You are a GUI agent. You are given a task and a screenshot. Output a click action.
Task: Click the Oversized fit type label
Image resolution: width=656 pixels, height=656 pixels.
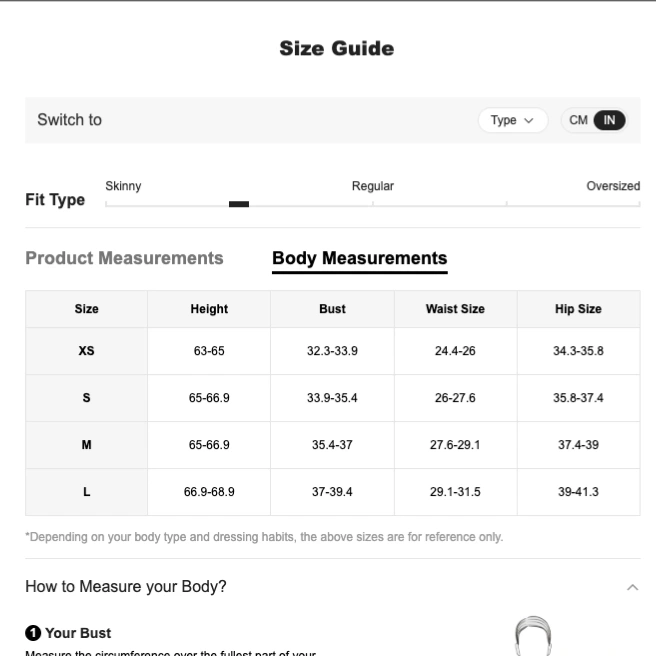(613, 186)
